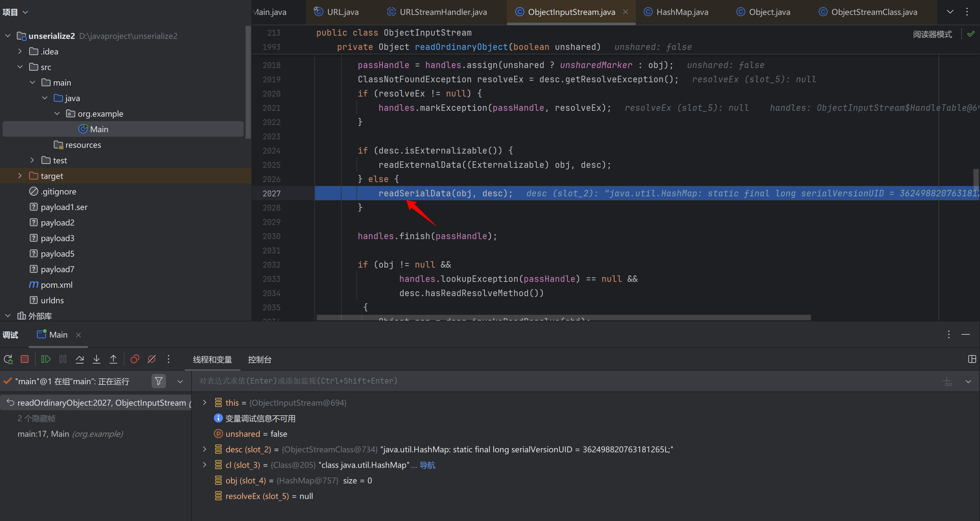Click the 阅读器模式 reader mode button
Image resolution: width=980 pixels, height=521 pixels.
click(x=932, y=34)
